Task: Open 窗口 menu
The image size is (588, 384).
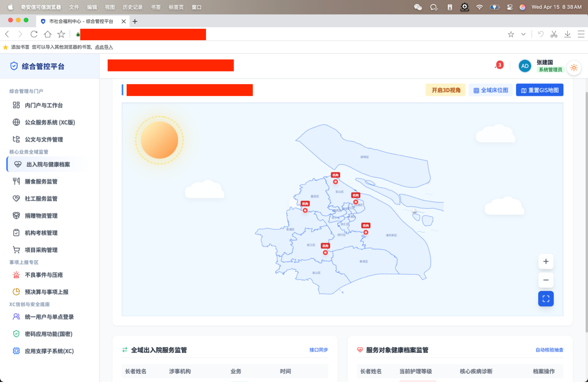Action: pos(197,7)
